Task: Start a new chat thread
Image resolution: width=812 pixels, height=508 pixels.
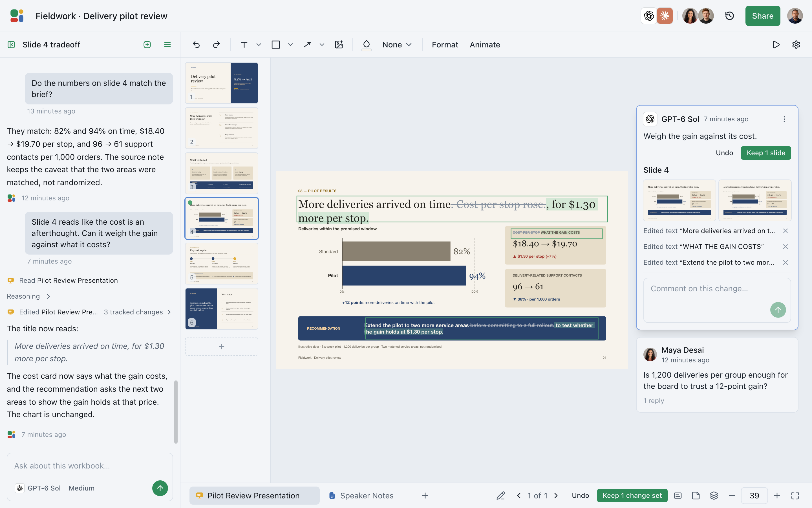Action: 147,45
